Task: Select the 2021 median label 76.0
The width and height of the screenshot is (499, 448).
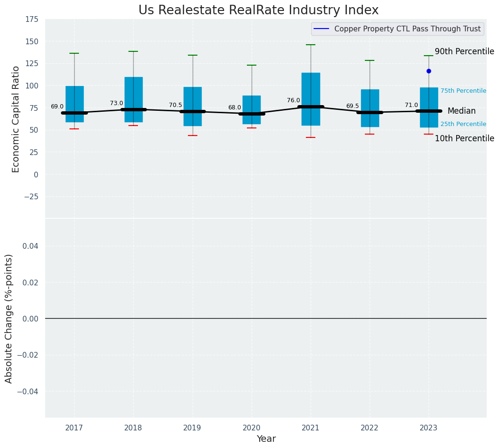Action: tap(294, 101)
